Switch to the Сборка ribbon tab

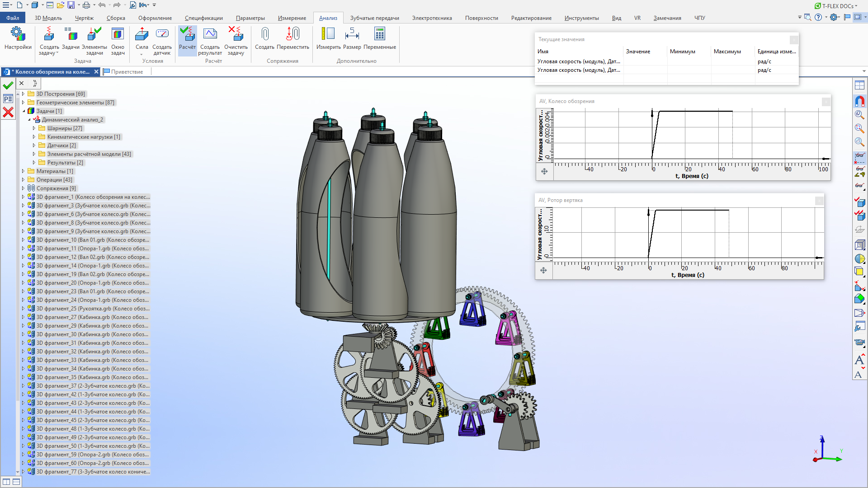tap(116, 18)
